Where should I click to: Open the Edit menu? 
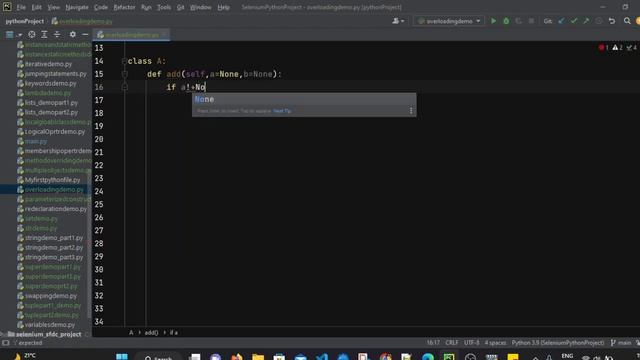(37, 7)
